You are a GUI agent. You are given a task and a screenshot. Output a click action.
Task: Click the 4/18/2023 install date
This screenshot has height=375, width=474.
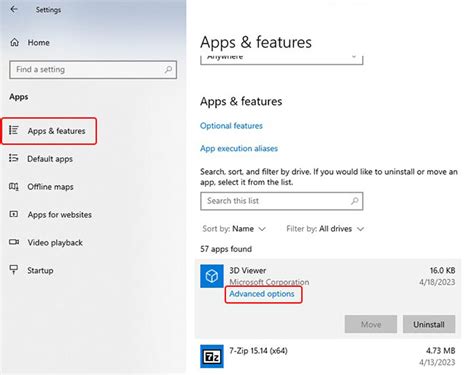(437, 282)
